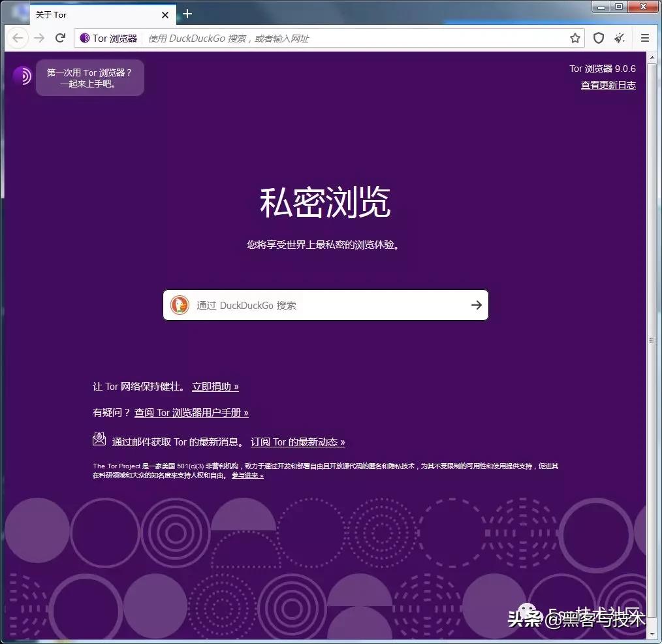Image resolution: width=662 pixels, height=644 pixels.
Task: Click the back navigation arrow
Action: (18, 38)
